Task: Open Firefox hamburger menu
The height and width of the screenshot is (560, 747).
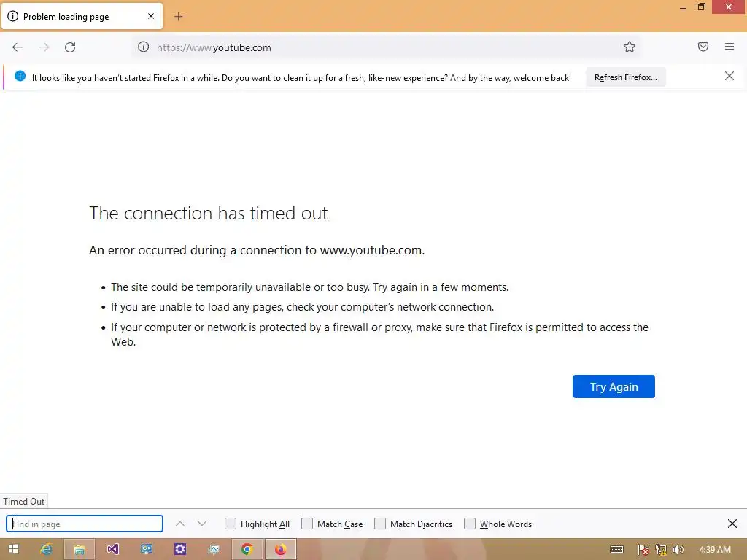Action: point(729,47)
